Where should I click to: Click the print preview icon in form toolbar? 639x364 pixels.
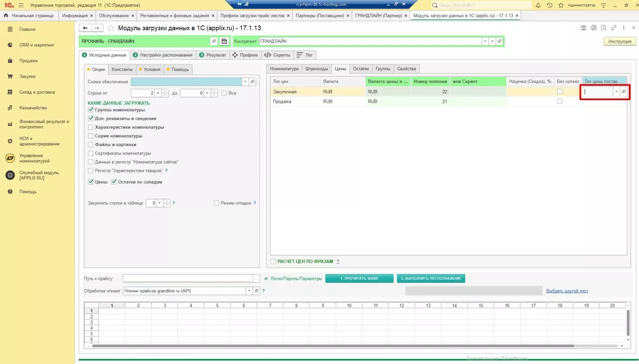(x=604, y=28)
